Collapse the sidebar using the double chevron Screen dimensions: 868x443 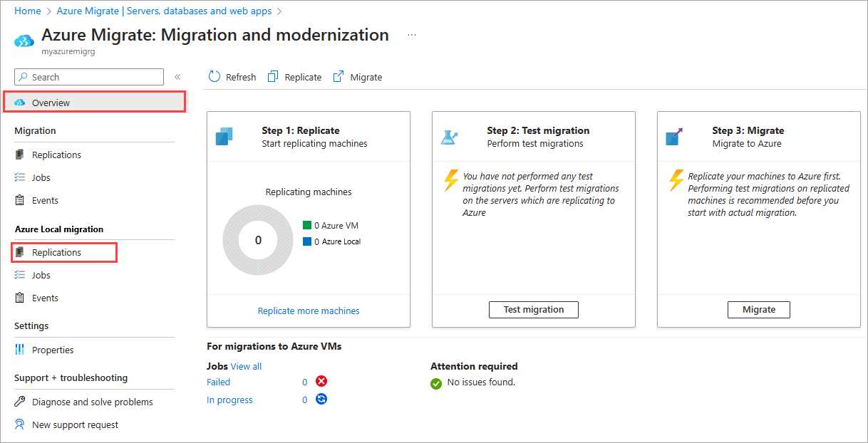pyautogui.click(x=177, y=76)
